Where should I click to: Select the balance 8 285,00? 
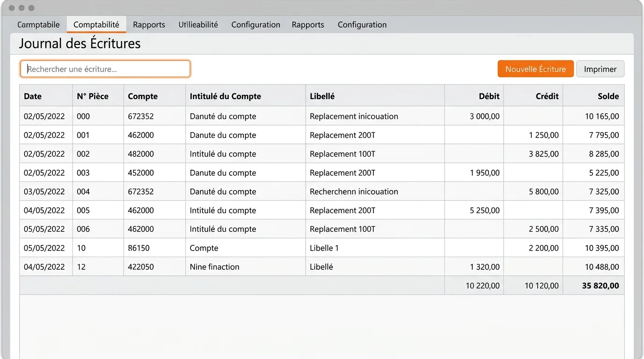604,154
